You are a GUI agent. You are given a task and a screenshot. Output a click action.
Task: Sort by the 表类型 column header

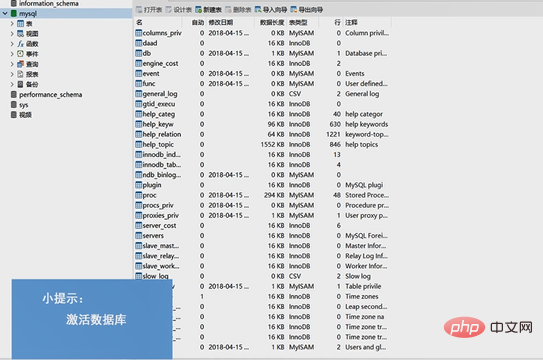[298, 22]
